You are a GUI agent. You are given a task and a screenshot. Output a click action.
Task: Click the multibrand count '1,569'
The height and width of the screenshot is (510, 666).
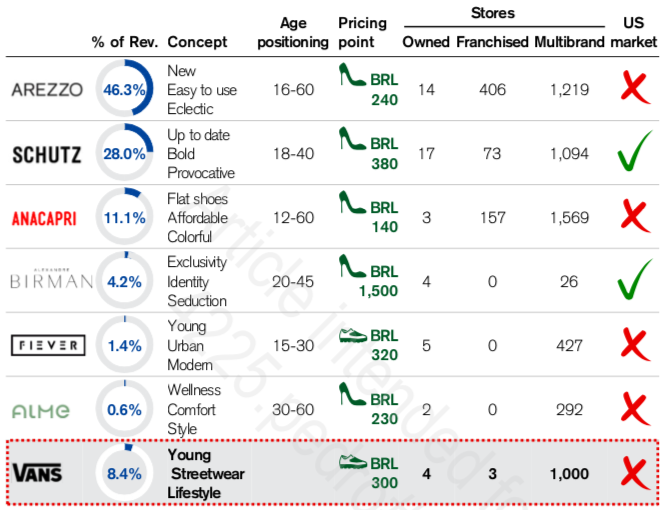coord(569,218)
